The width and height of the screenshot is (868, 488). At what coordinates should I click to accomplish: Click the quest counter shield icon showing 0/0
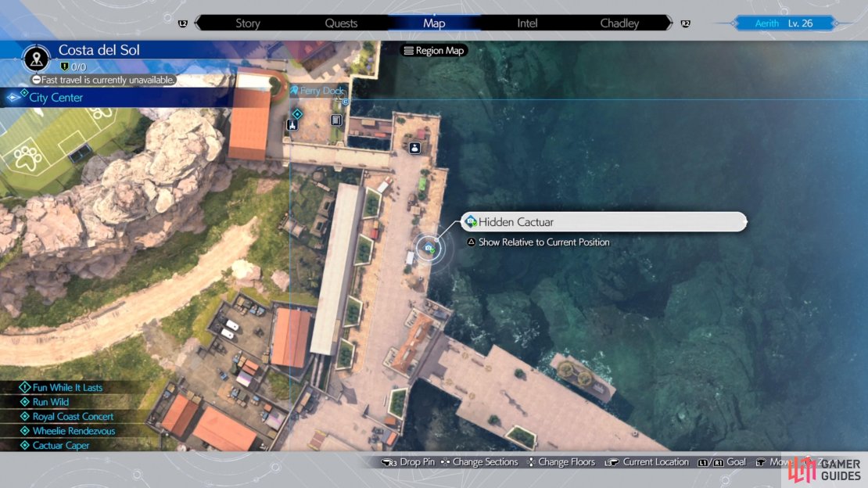pyautogui.click(x=64, y=67)
